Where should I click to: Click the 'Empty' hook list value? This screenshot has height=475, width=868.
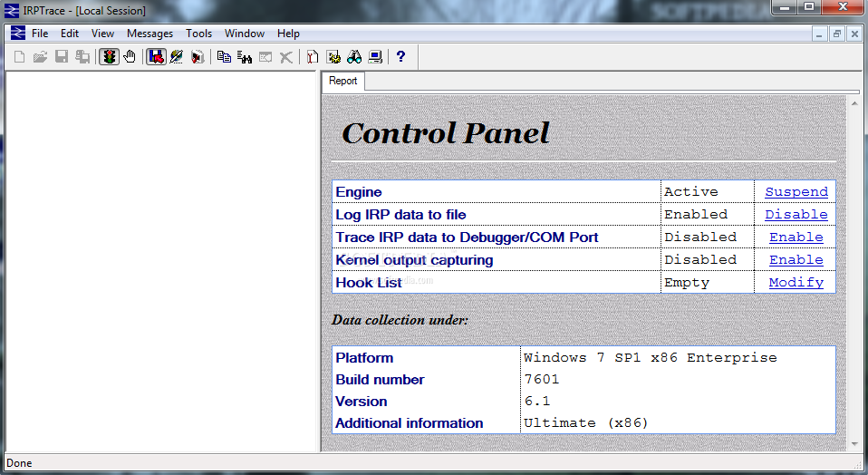[x=687, y=282]
